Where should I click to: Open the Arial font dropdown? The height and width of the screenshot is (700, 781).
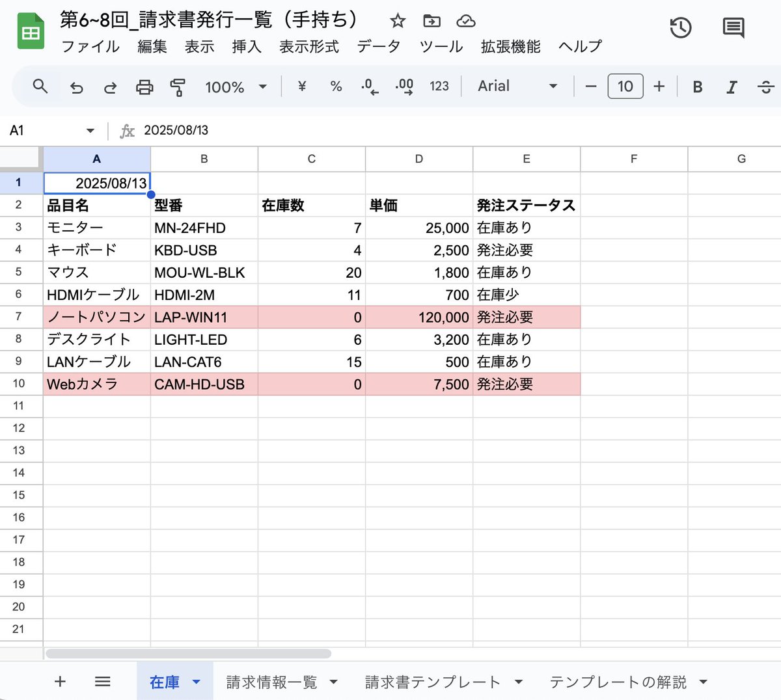click(517, 86)
